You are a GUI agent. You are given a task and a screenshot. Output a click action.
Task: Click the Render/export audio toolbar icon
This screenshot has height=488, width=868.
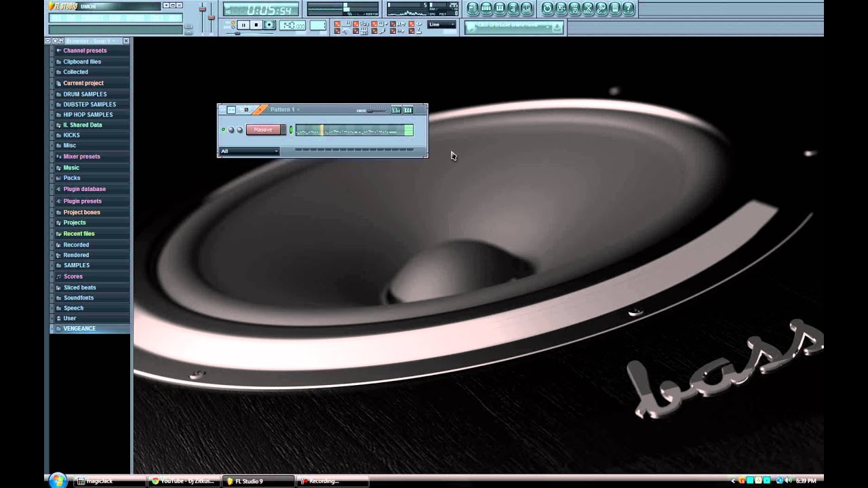click(x=574, y=9)
